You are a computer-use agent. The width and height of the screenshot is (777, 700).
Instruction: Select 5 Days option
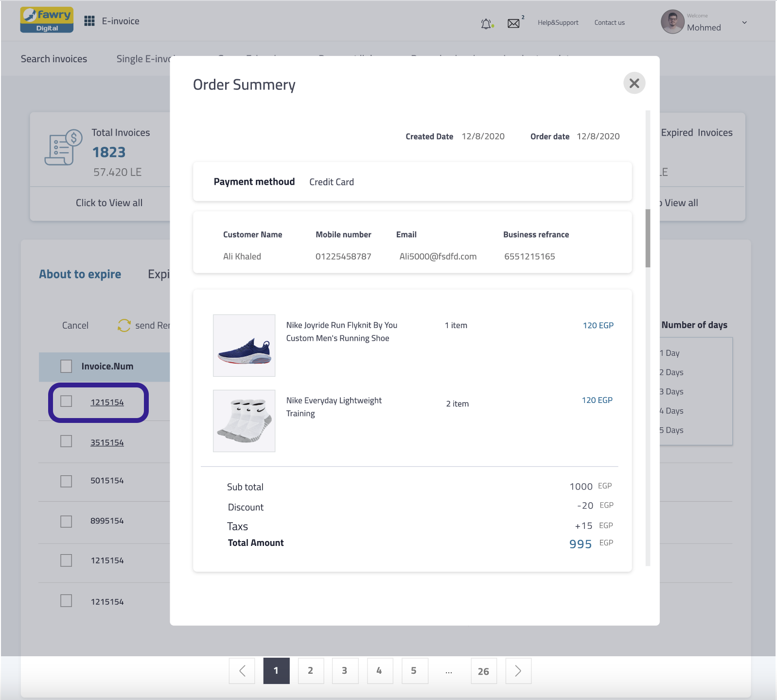pyautogui.click(x=671, y=430)
